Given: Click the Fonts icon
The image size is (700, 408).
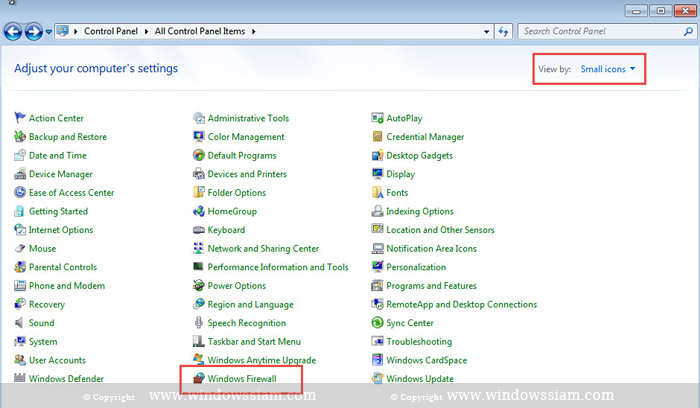Looking at the screenshot, I should tap(378, 192).
